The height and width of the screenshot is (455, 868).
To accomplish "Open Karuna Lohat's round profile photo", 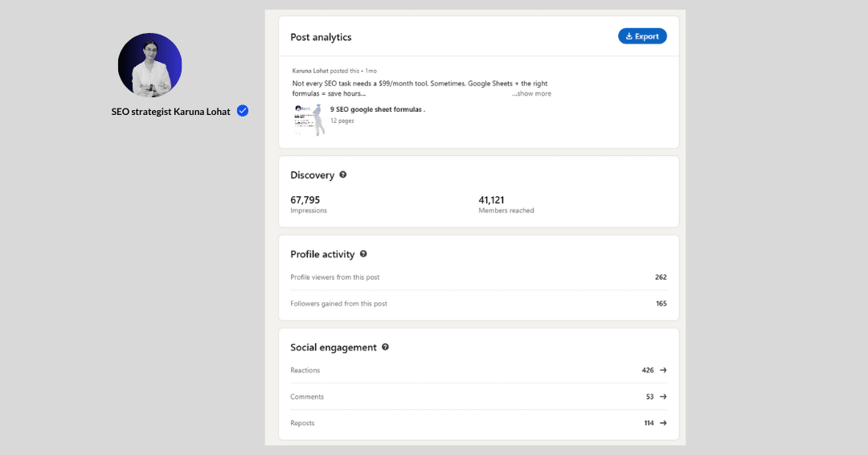I will [x=150, y=65].
